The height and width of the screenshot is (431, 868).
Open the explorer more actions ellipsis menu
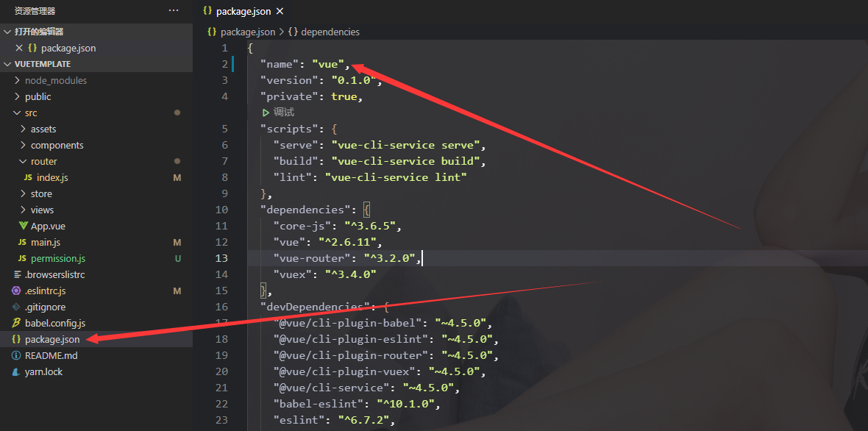[x=174, y=10]
